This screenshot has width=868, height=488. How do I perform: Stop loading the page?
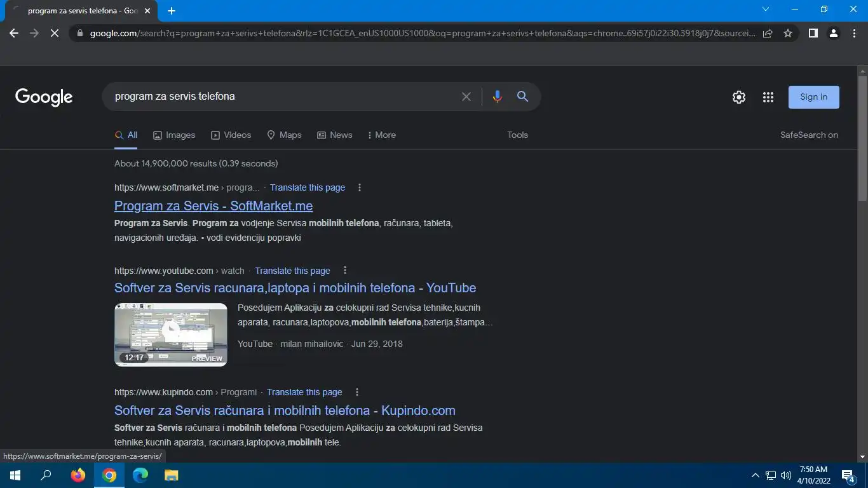(x=55, y=33)
